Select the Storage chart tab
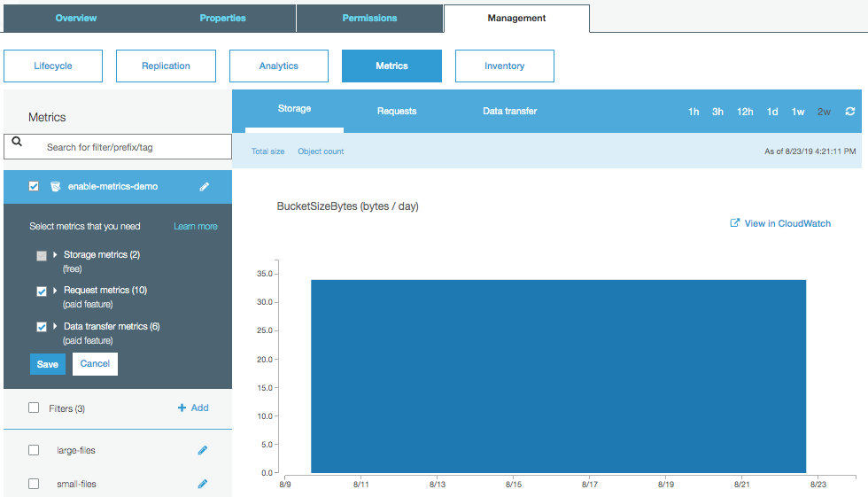 294,109
